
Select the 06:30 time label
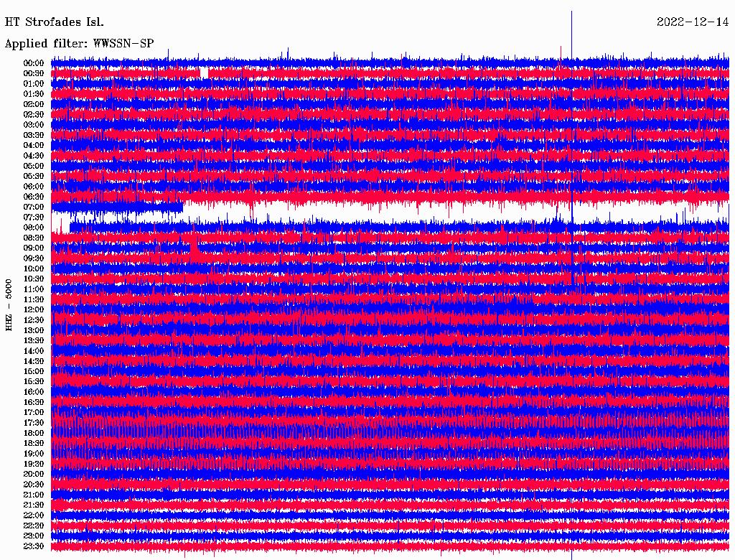pos(34,197)
